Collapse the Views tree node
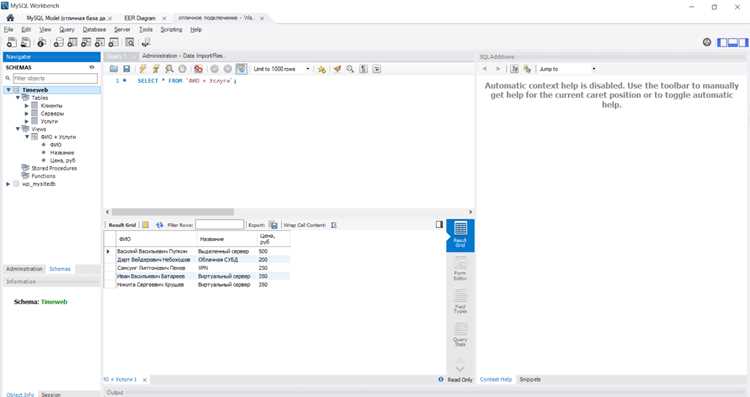750x397 pixels. tap(18, 129)
